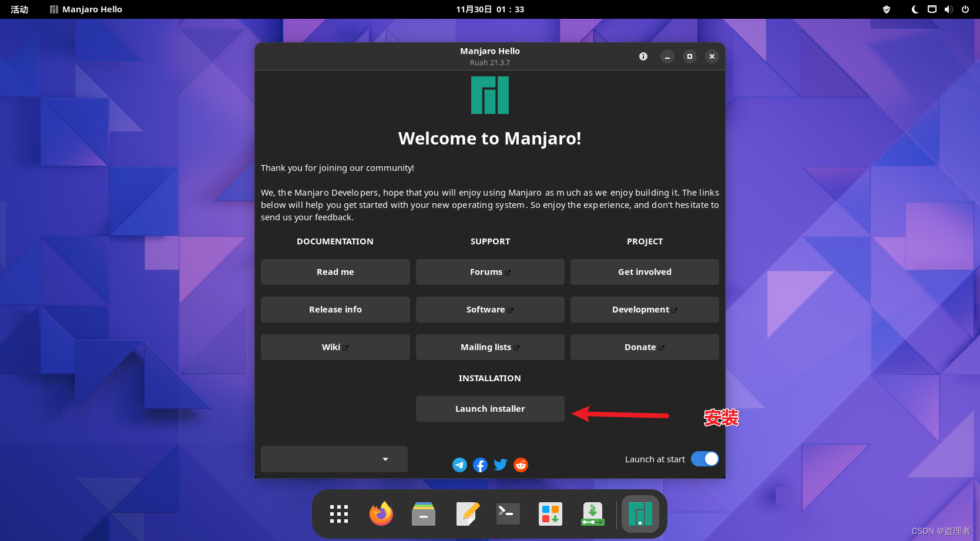Click the Donate button
The width and height of the screenshot is (980, 541).
click(645, 347)
